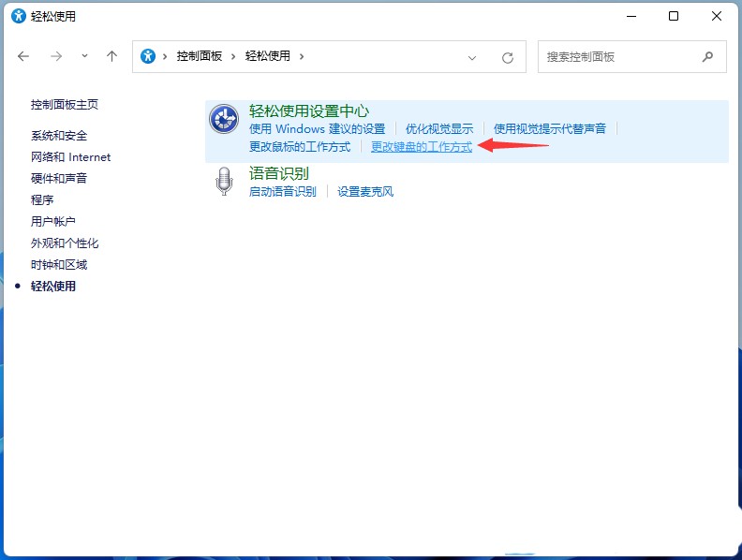Open the 更改键盘的工作方式 link

pos(422,147)
